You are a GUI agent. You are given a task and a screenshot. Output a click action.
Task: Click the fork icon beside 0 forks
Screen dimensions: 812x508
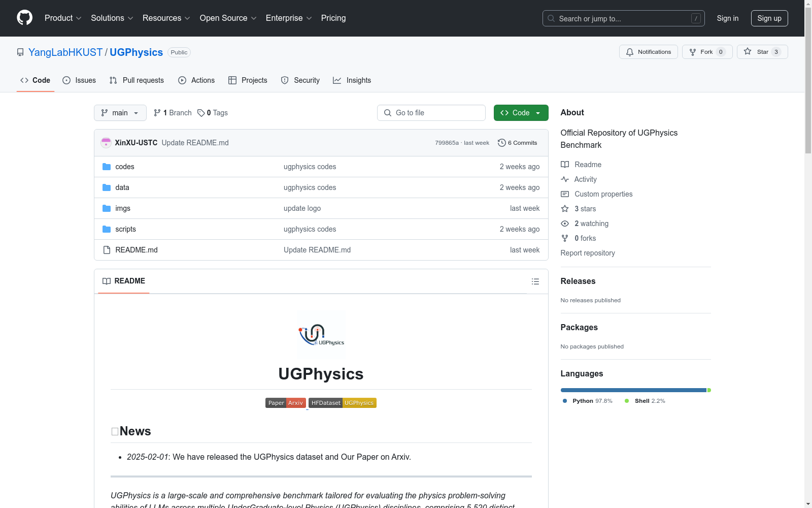(565, 238)
